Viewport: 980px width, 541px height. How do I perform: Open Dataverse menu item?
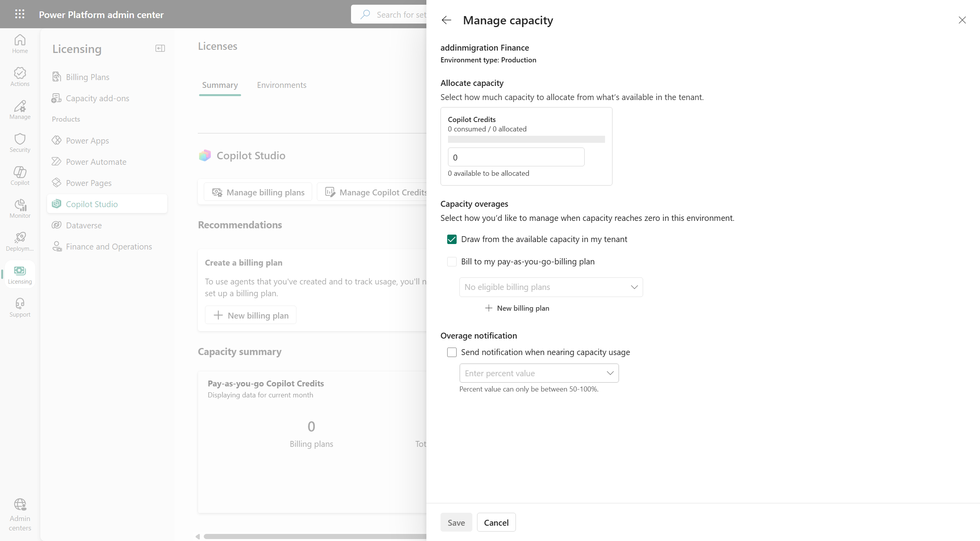pos(107,225)
